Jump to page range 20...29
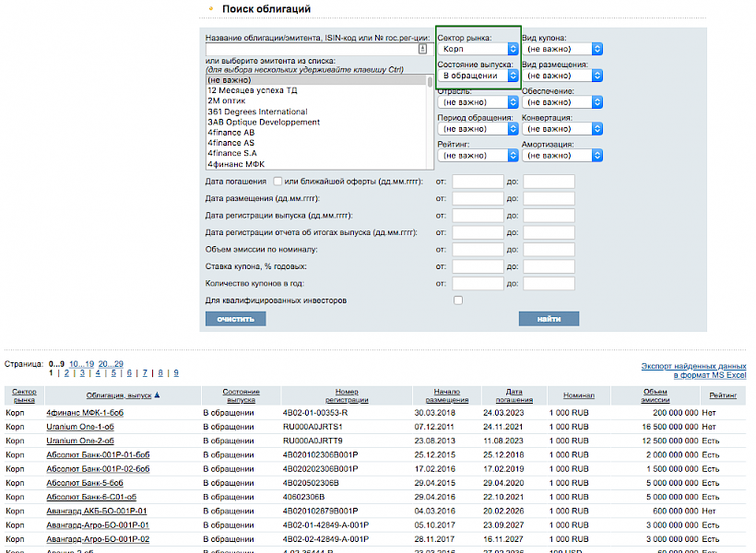The image size is (756, 553). point(111,364)
